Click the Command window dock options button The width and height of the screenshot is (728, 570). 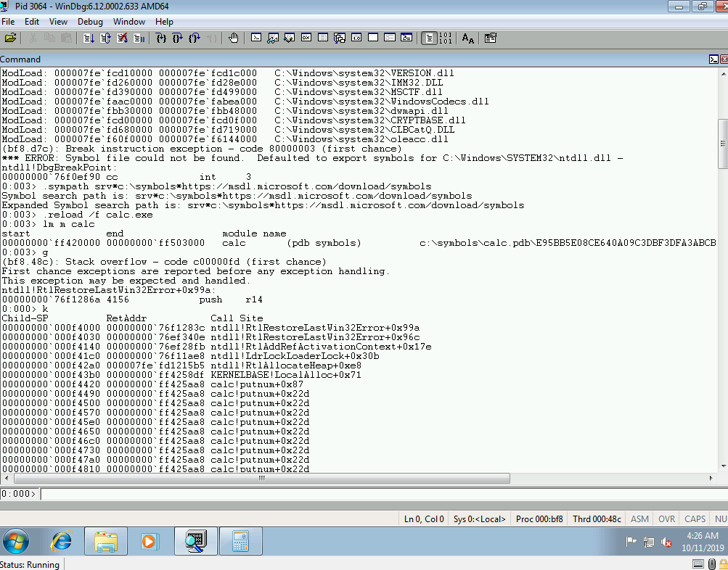[713, 59]
